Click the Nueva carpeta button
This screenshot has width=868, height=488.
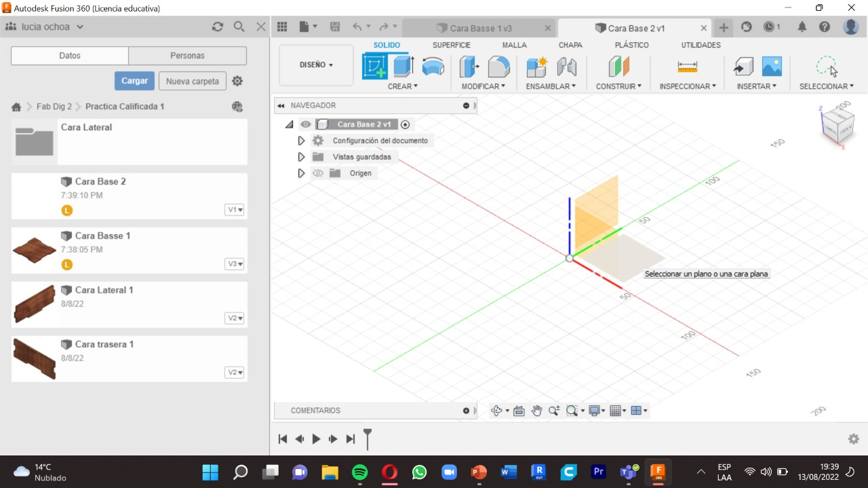(x=193, y=81)
